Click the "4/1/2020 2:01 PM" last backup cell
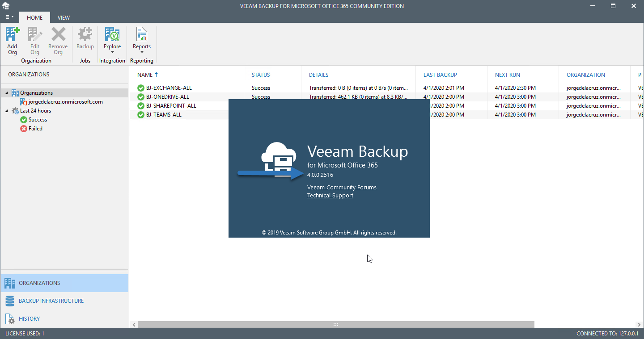 (444, 88)
